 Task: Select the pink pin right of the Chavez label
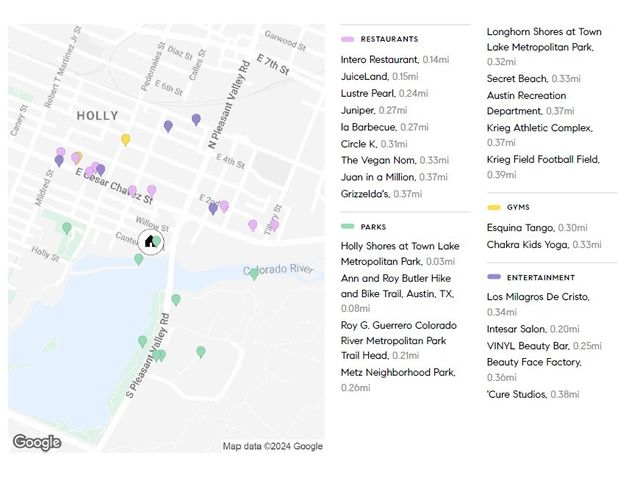tap(152, 191)
